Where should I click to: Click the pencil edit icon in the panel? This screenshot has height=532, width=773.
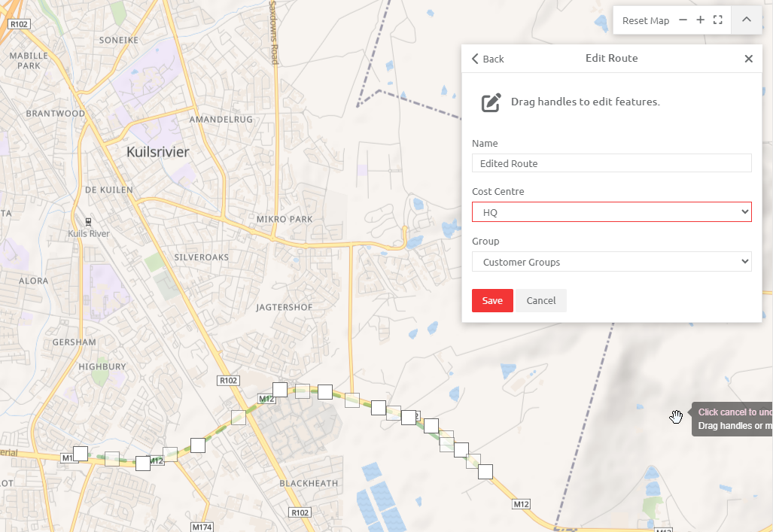click(490, 101)
